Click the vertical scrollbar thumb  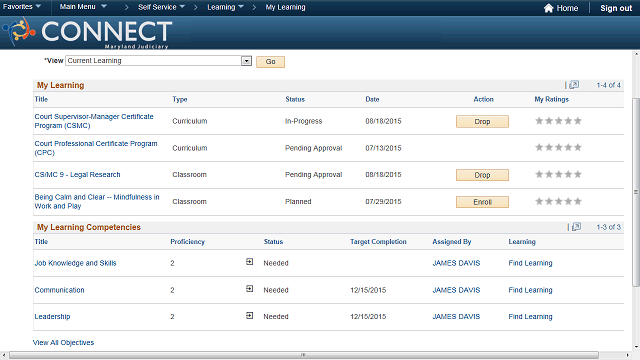[636, 192]
